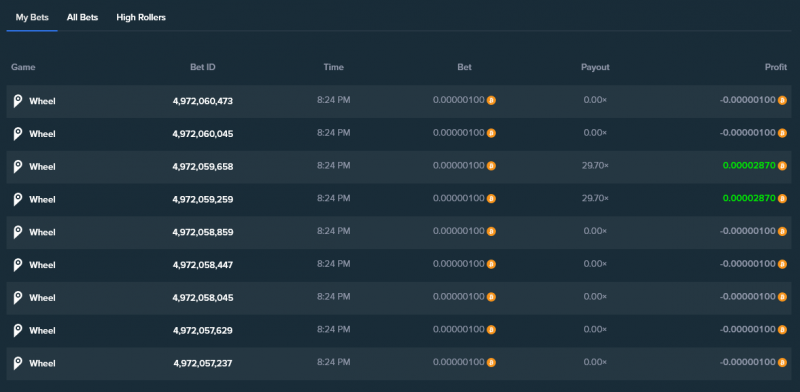This screenshot has height=392, width=800.
Task: Click Wheel icon for bet 4,972,058,447
Action: click(x=18, y=265)
